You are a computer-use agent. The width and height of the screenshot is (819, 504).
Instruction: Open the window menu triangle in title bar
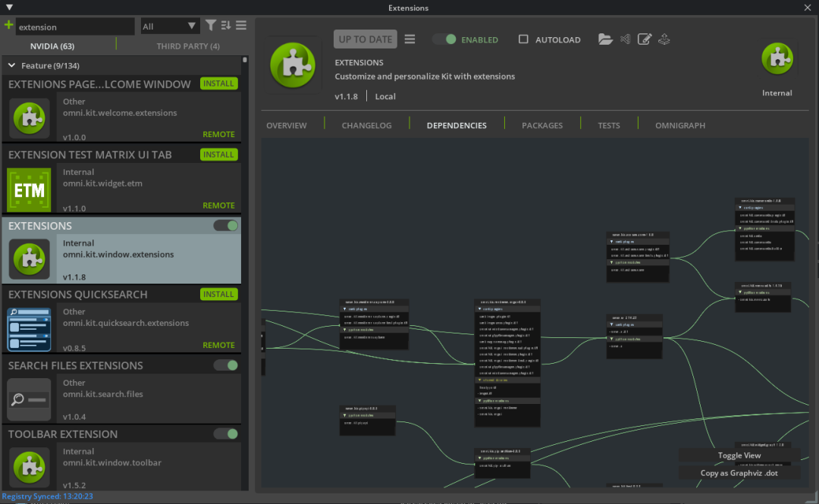[9, 8]
